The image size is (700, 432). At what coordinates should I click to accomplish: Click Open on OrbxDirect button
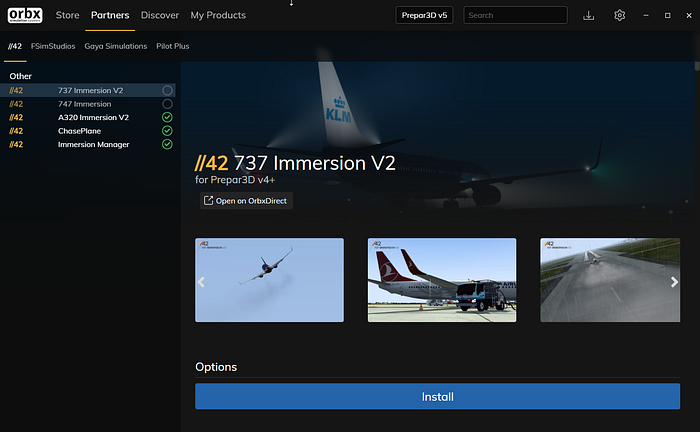246,201
